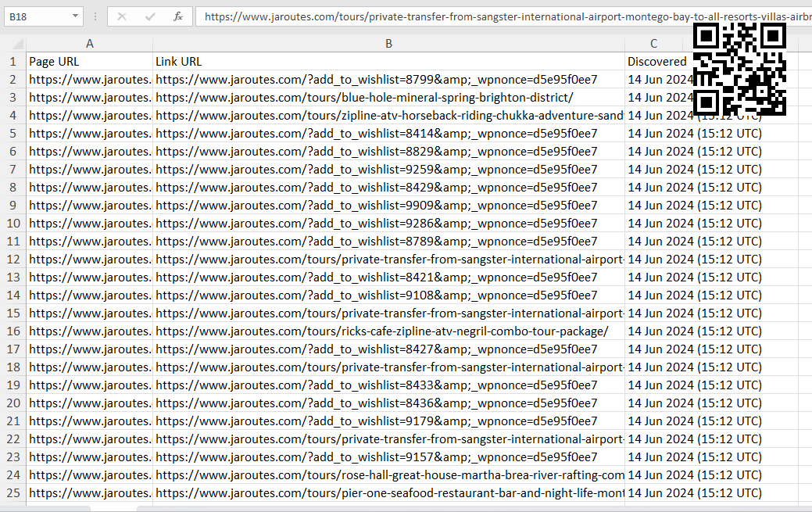The width and height of the screenshot is (812, 512).
Task: Select the column B header
Action: 388,44
